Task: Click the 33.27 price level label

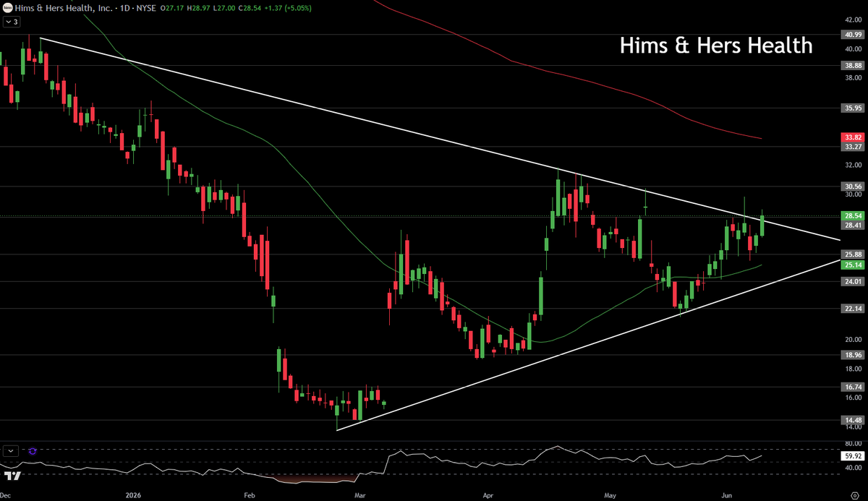Action: (x=852, y=147)
